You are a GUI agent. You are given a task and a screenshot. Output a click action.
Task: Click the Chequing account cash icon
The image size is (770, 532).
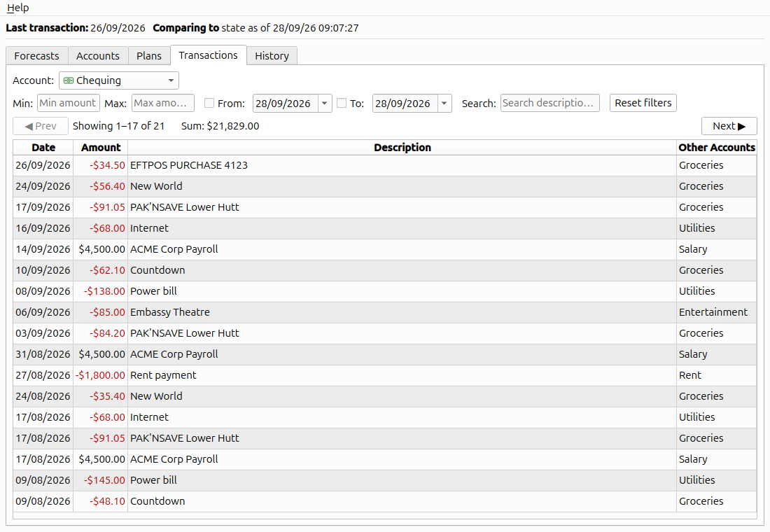[x=69, y=80]
